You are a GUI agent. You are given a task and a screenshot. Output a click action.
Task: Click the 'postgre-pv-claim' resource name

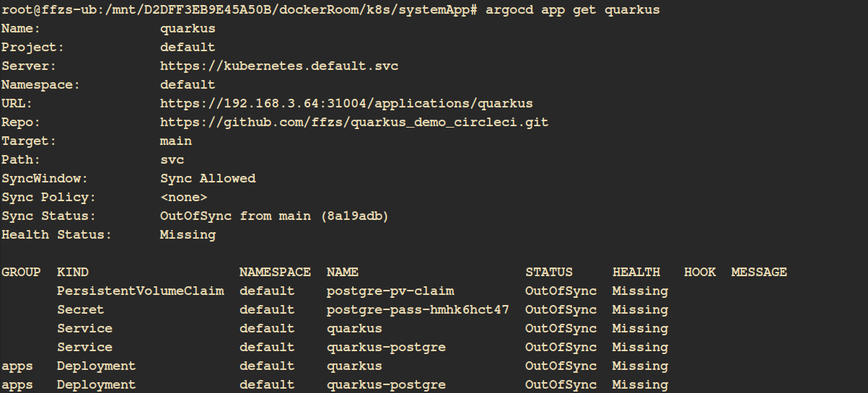390,291
